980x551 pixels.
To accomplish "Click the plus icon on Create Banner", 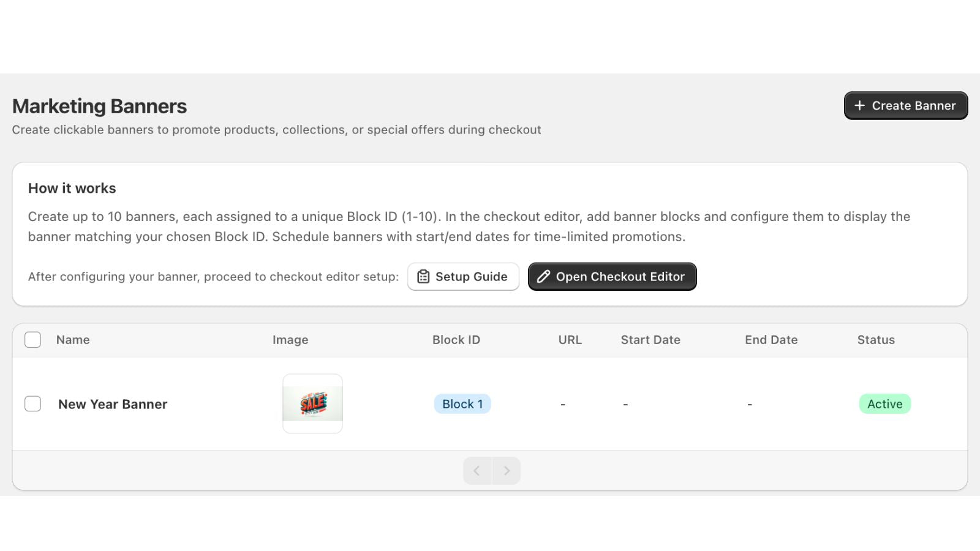I will tap(860, 105).
